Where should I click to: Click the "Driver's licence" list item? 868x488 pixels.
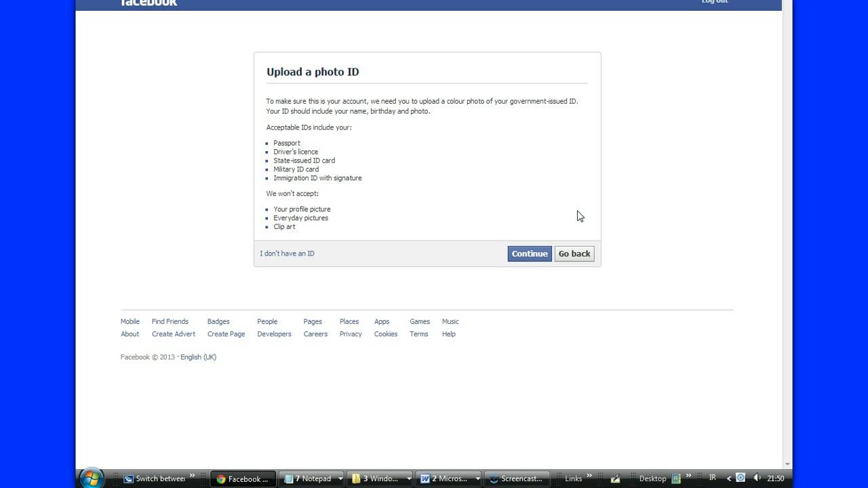[296, 152]
